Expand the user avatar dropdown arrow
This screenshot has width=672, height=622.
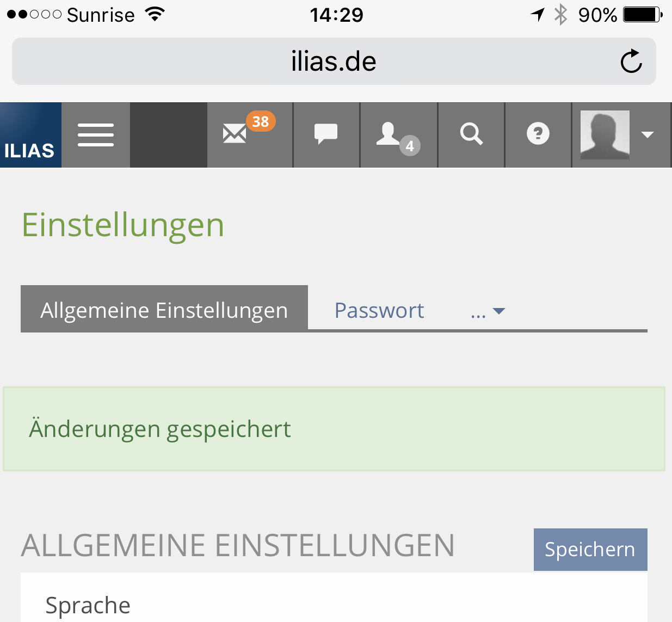[x=648, y=135]
